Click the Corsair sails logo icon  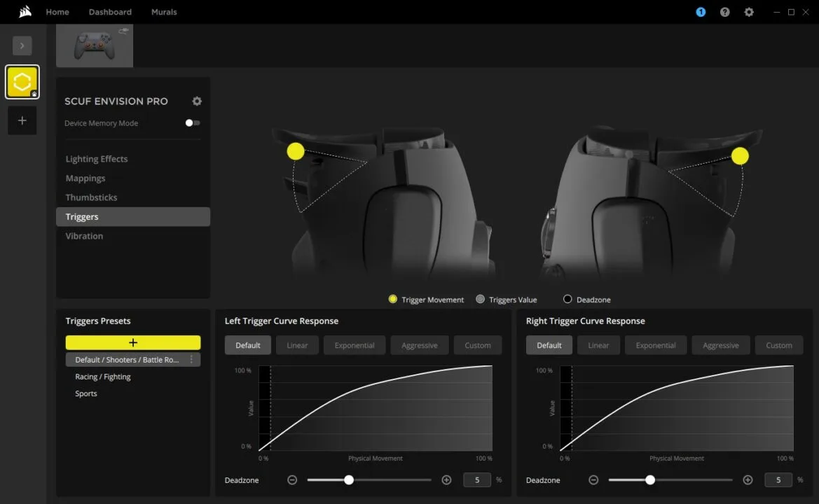(x=25, y=12)
